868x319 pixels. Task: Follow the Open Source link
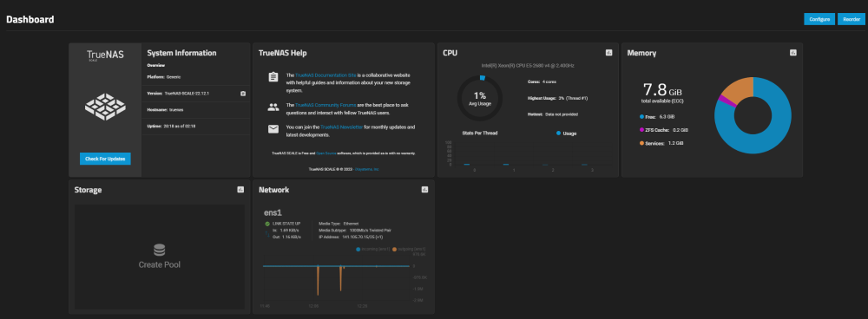[322, 153]
